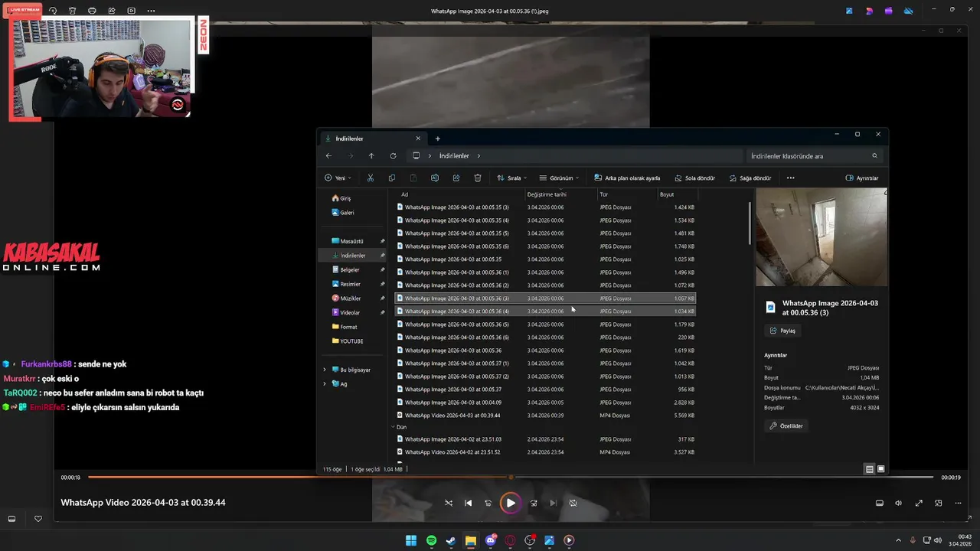980x551 pixels.
Task: Click the Delete trash icon in Explorer toolbar
Action: pos(478,178)
